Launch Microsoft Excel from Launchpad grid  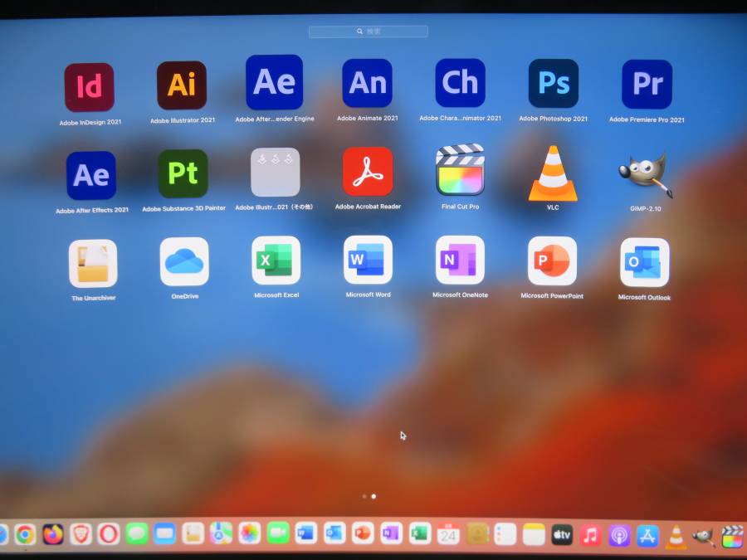276,260
